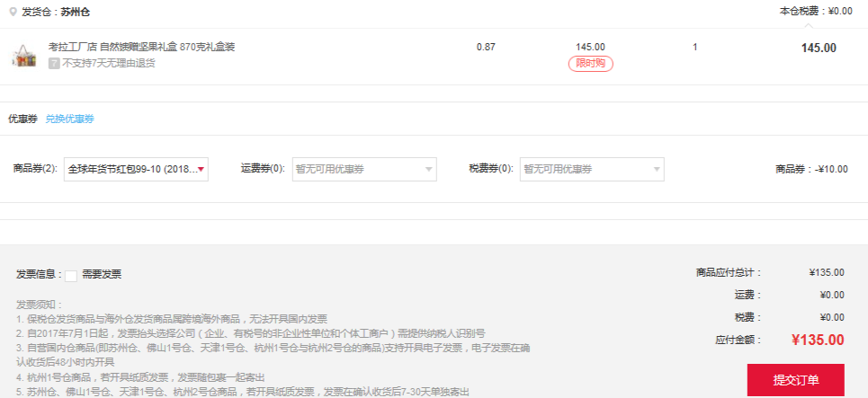
Task: Click the 发票信息 label
Action: tap(40, 274)
